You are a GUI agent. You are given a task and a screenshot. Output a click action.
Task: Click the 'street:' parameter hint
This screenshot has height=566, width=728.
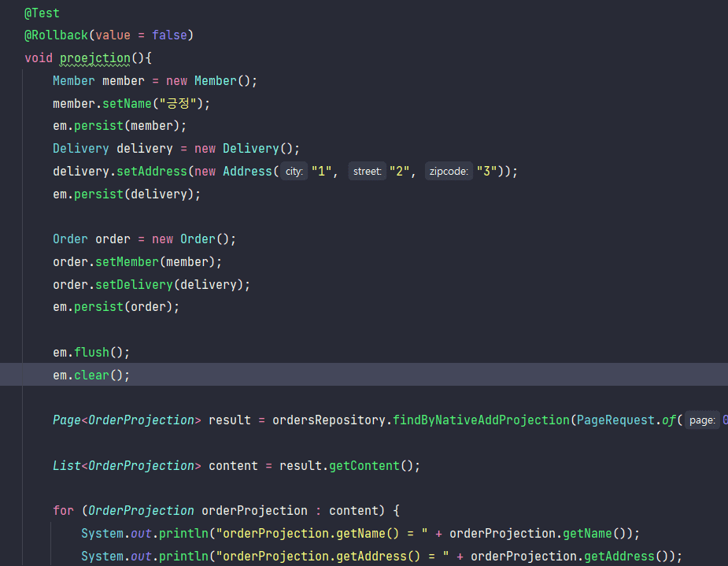click(368, 172)
